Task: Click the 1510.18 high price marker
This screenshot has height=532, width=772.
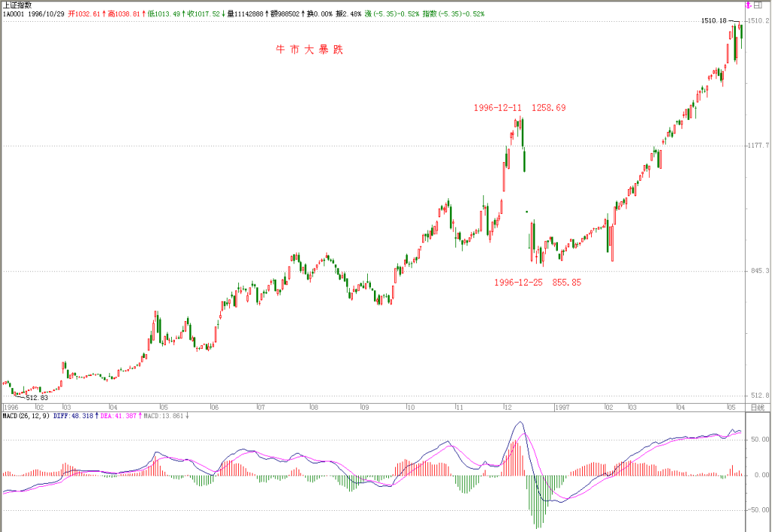Action: click(x=713, y=20)
